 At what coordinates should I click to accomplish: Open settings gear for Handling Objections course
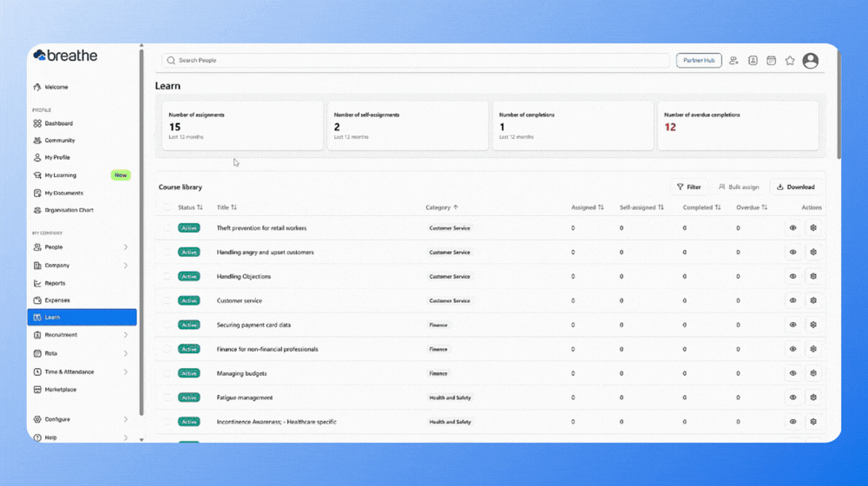coord(813,276)
